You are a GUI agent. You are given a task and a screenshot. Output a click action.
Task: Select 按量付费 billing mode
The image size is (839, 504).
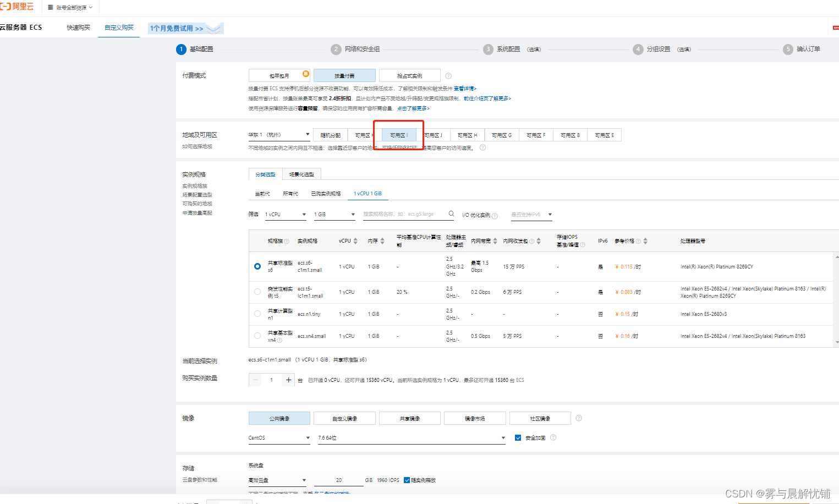344,75
